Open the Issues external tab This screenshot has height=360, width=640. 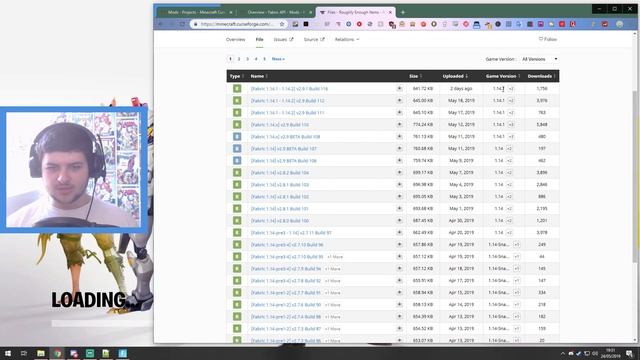(283, 40)
